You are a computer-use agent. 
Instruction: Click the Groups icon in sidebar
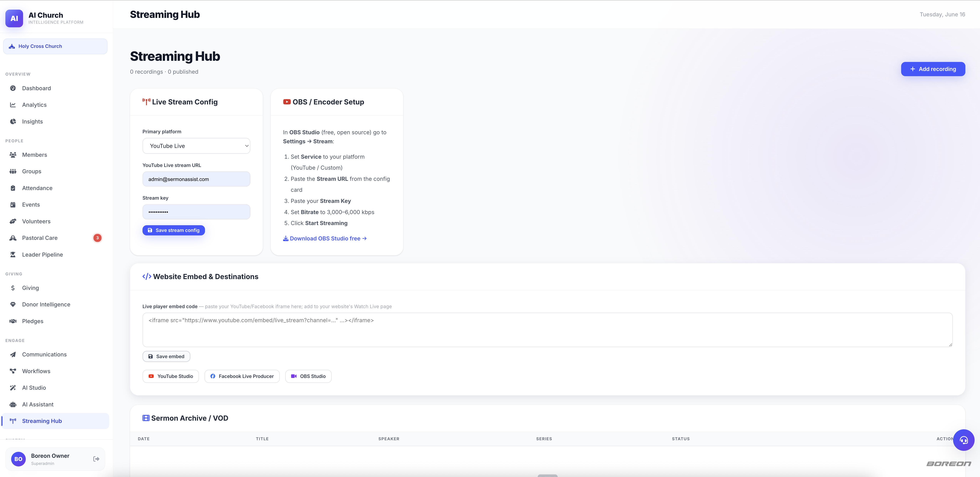tap(13, 171)
